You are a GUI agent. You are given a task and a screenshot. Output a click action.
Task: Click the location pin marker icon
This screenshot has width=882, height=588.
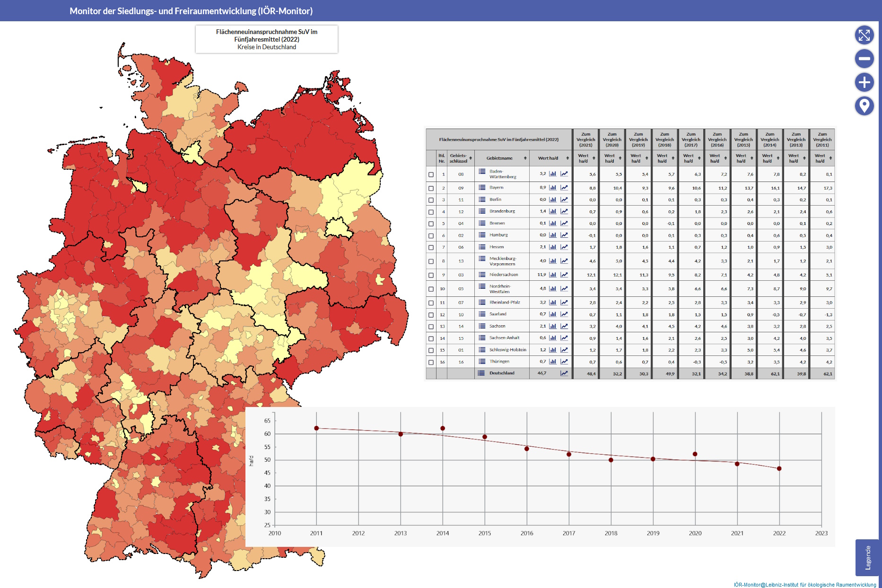pos(864,106)
